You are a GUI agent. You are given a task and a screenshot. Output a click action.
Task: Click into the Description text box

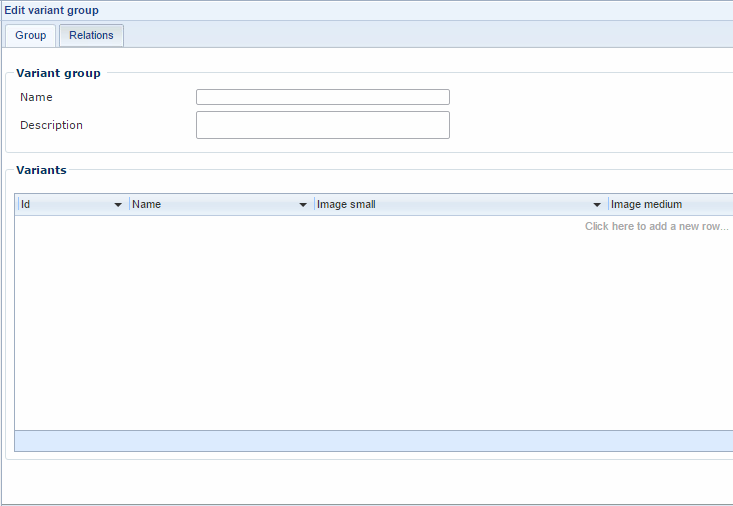(322, 125)
